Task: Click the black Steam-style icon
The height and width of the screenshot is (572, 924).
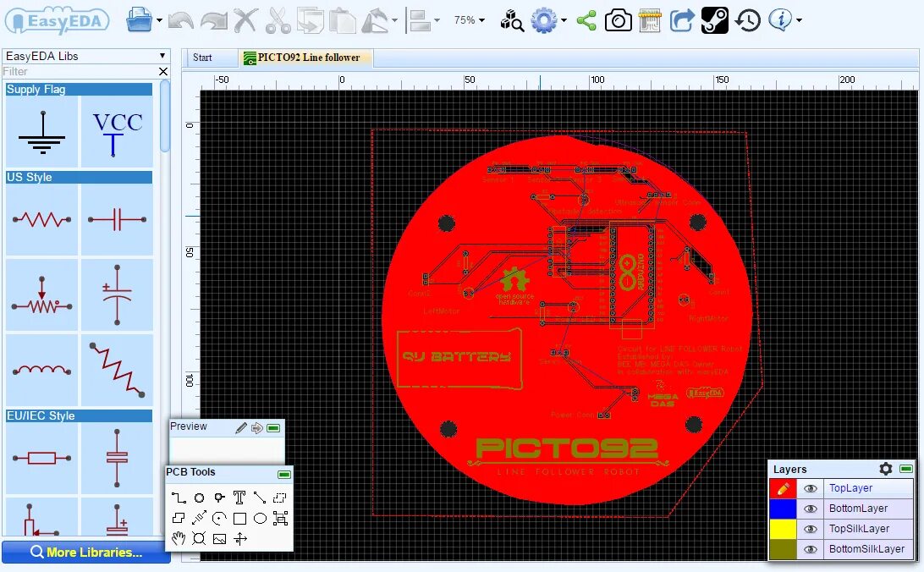Action: tap(715, 20)
